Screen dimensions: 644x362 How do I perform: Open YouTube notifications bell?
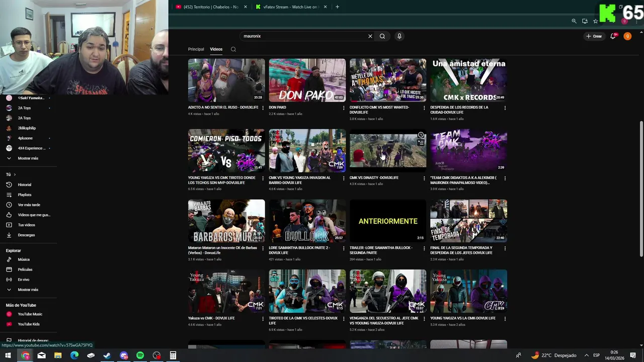[613, 36]
